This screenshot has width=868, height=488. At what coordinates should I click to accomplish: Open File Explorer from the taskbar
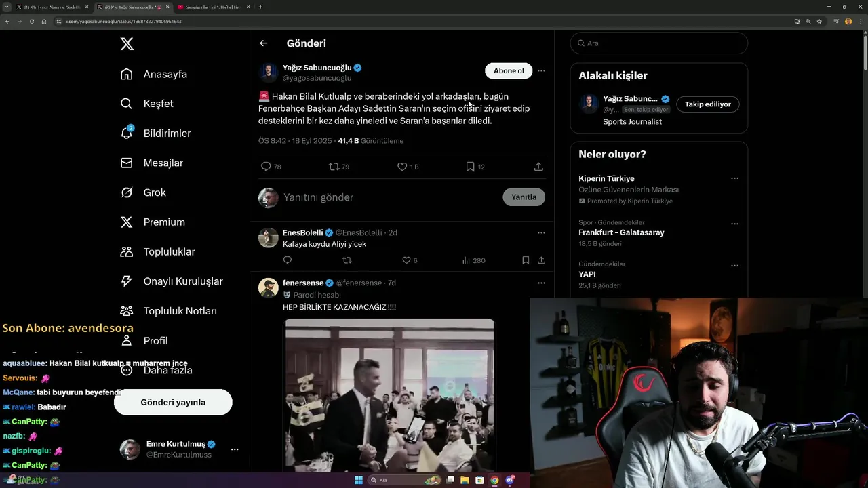465,481
